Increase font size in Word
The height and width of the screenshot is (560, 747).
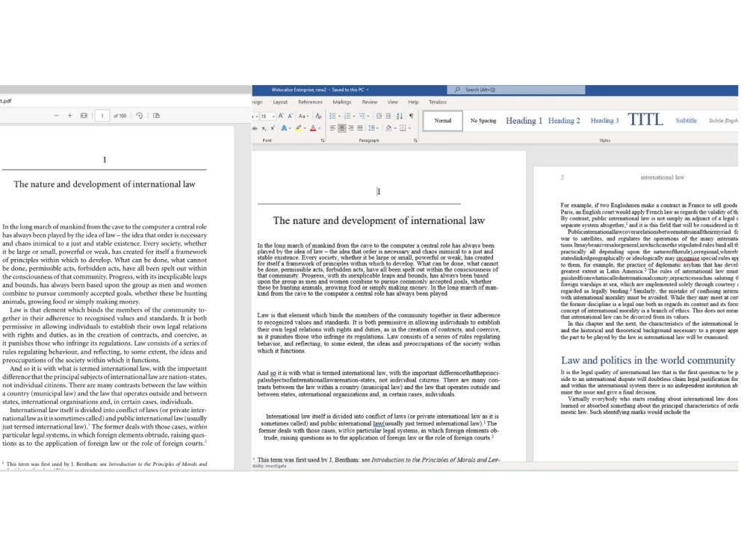[x=281, y=116]
